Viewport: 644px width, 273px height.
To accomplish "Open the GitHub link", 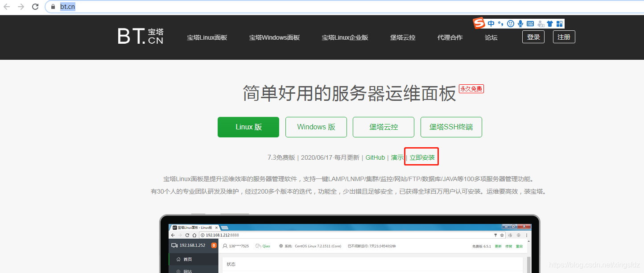I will tap(375, 157).
